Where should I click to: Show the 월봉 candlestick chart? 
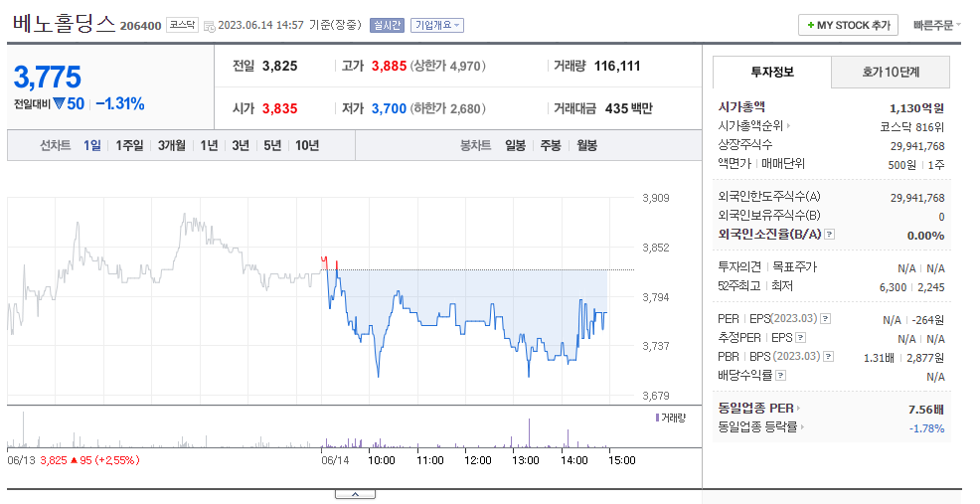click(x=586, y=146)
